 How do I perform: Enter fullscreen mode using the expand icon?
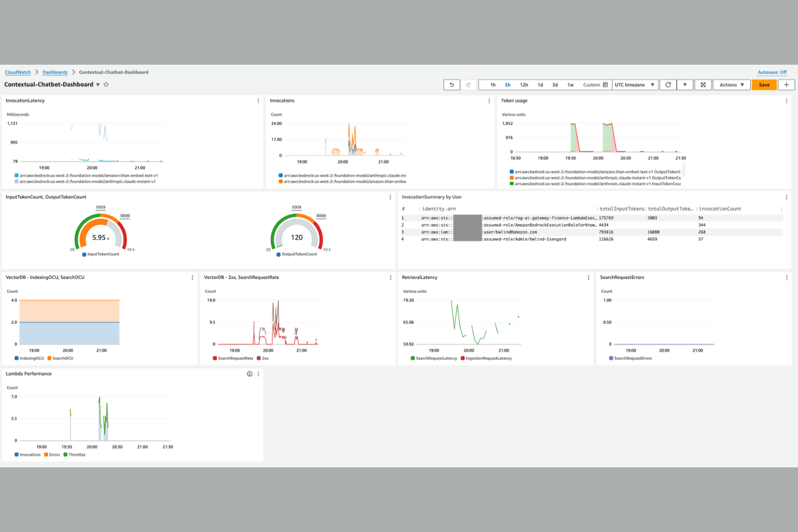tap(703, 85)
